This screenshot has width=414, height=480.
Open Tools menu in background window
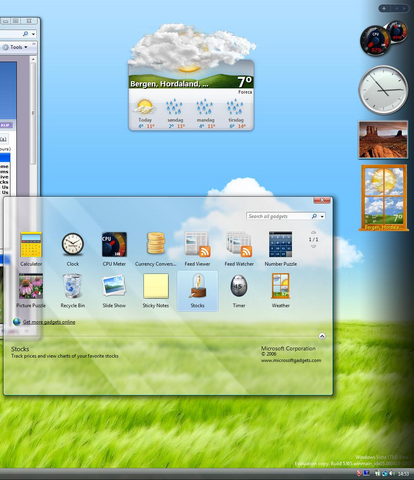coord(16,47)
